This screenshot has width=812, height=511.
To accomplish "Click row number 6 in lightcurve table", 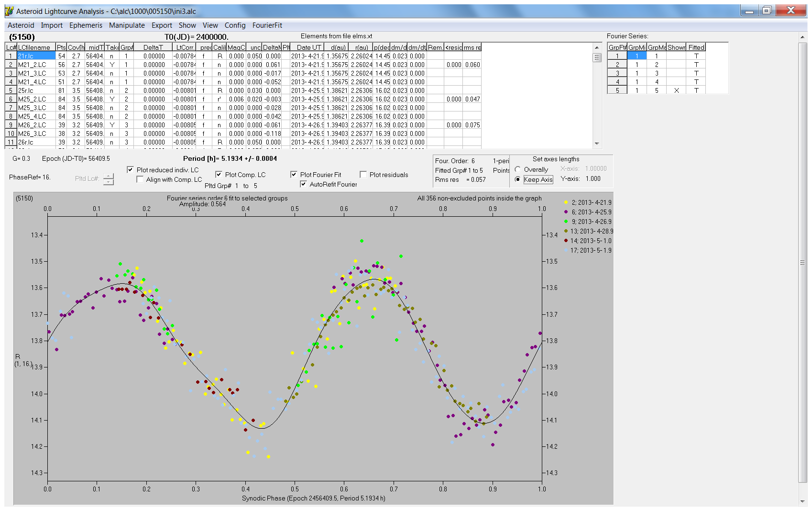I will [11, 99].
